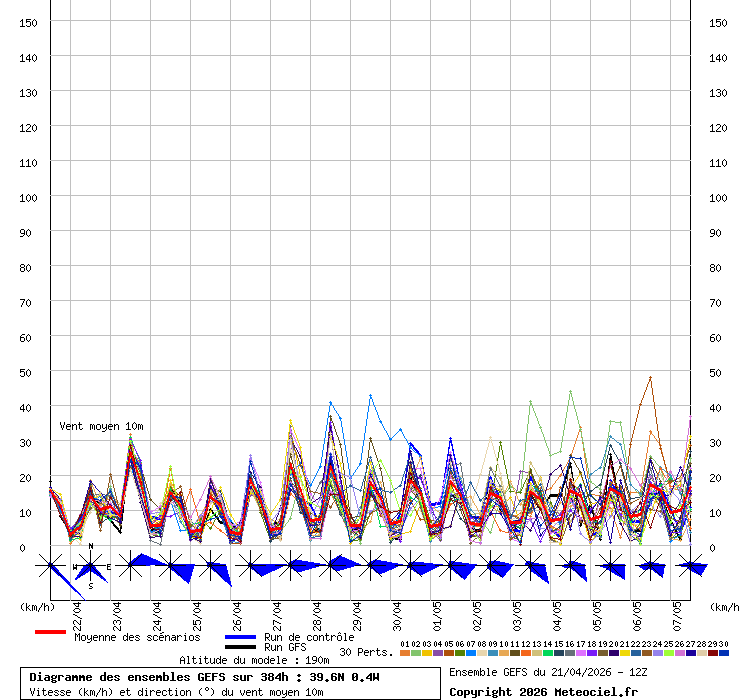The image size is (740, 700).
Task: Click the 30/04 date label on the axis
Action: click(397, 612)
